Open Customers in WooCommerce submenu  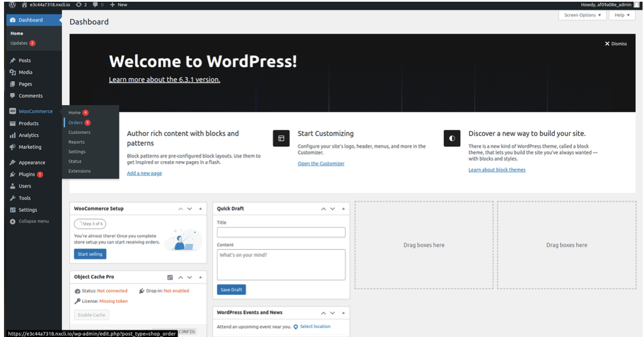coord(79,133)
